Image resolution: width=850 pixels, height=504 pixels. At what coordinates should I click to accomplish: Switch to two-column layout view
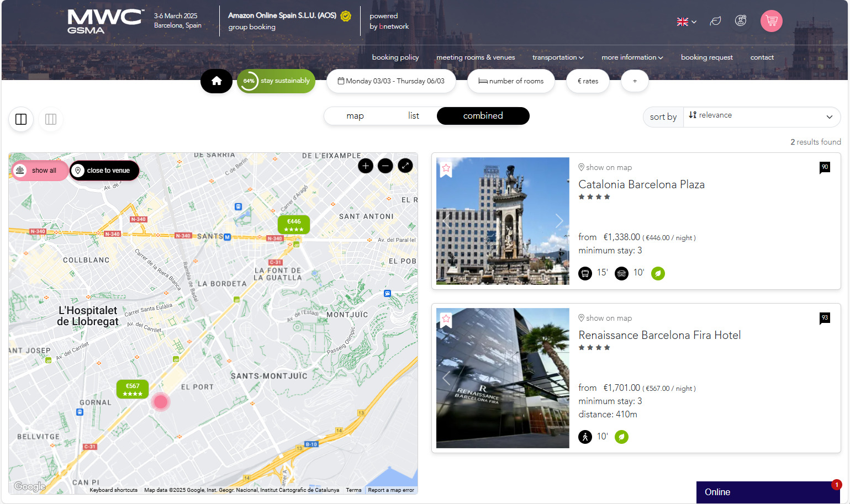click(21, 119)
